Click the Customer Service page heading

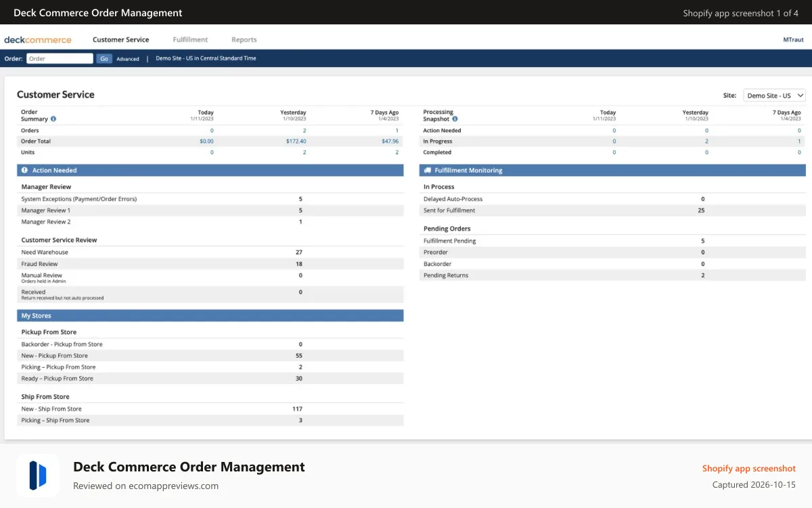pyautogui.click(x=55, y=95)
